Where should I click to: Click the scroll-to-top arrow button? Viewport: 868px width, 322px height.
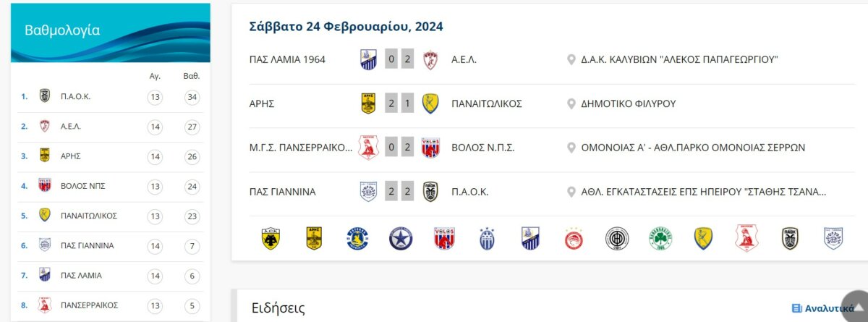856,306
